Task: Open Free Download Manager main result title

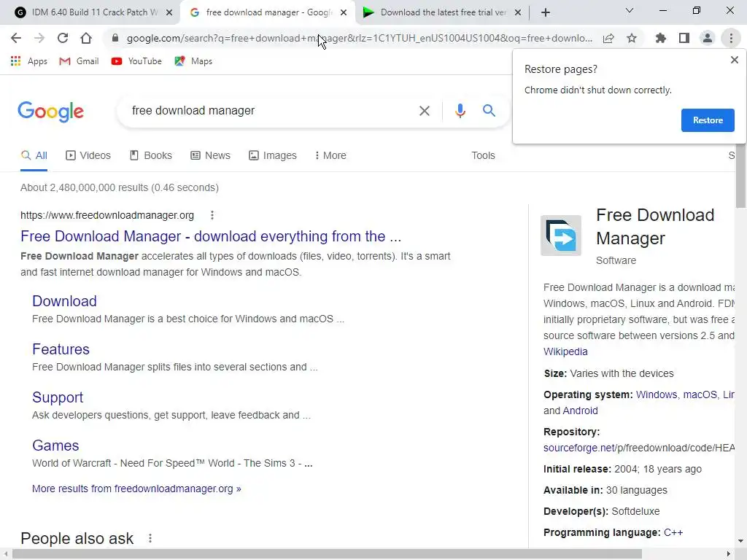Action: 211,236
